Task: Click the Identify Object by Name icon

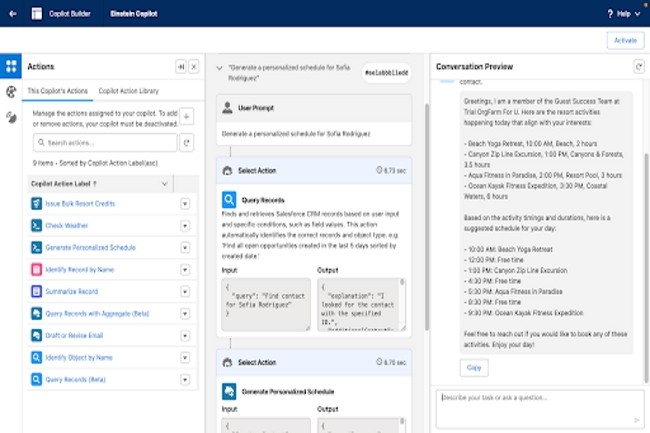Action: pos(36,357)
